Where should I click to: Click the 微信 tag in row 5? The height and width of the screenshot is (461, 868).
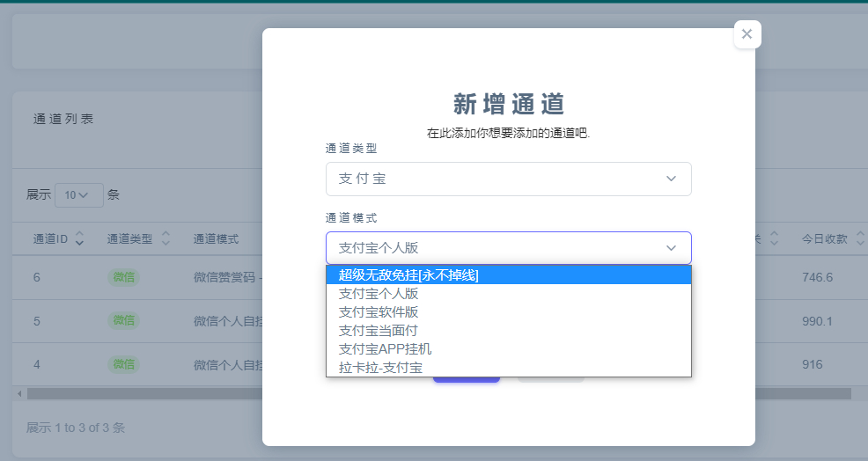point(123,320)
